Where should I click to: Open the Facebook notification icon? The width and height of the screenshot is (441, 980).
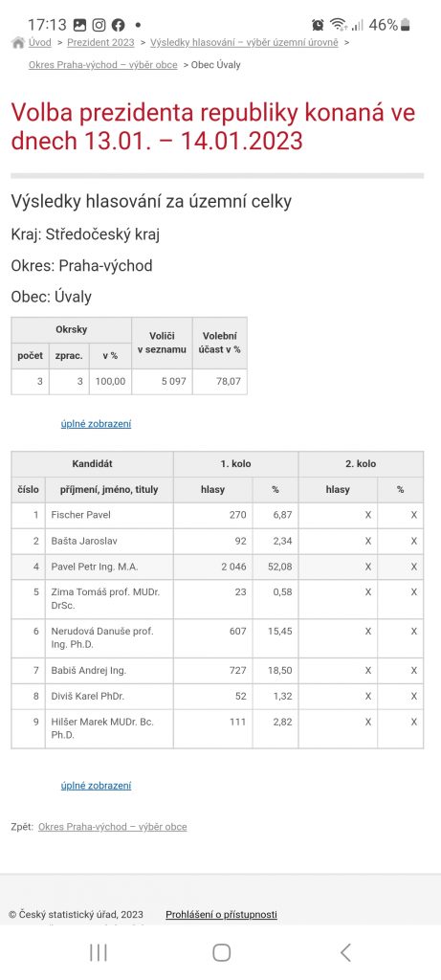click(118, 25)
